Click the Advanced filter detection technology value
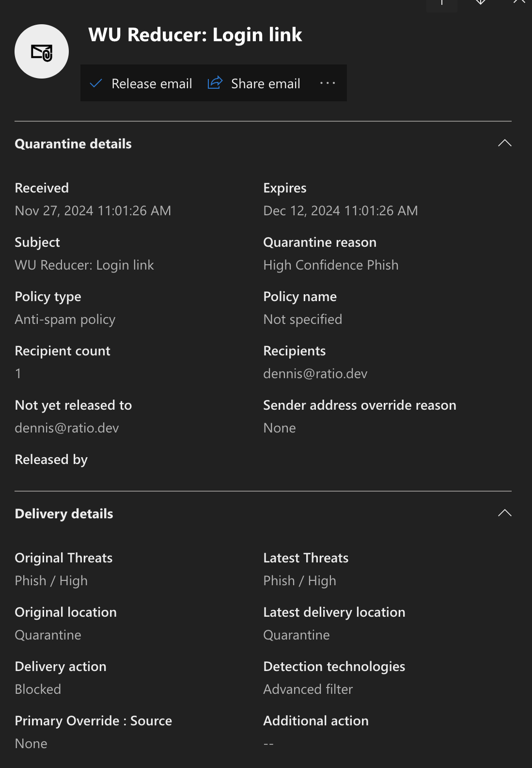Screen dimensions: 532x768 [x=308, y=689]
